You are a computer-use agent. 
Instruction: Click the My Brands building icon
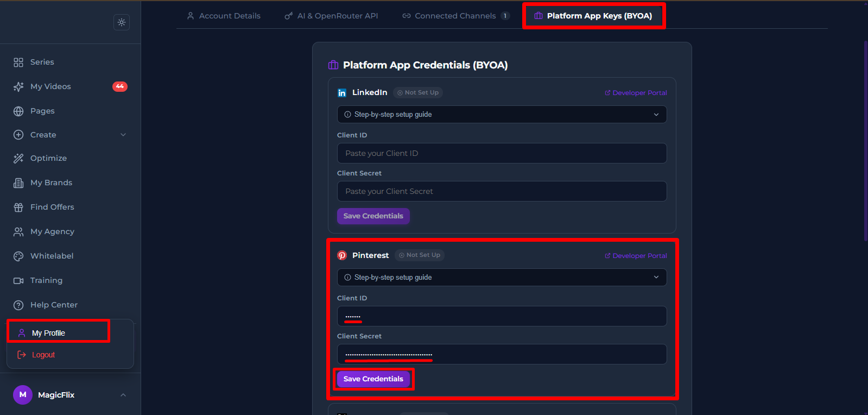coord(18,183)
